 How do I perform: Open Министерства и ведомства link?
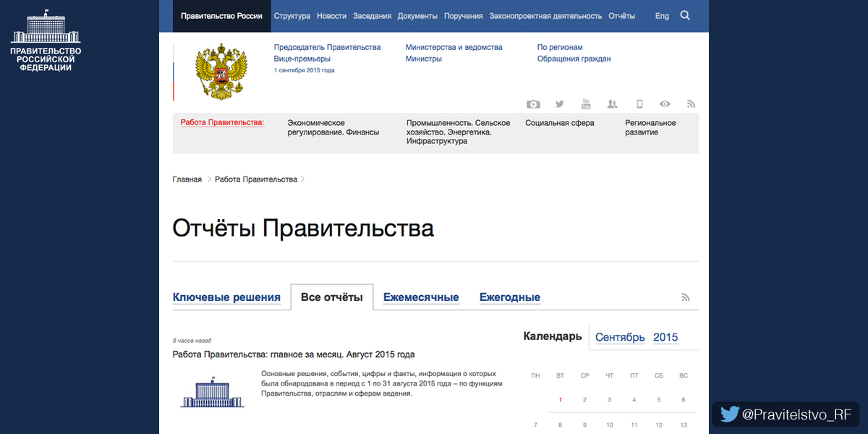click(x=454, y=47)
